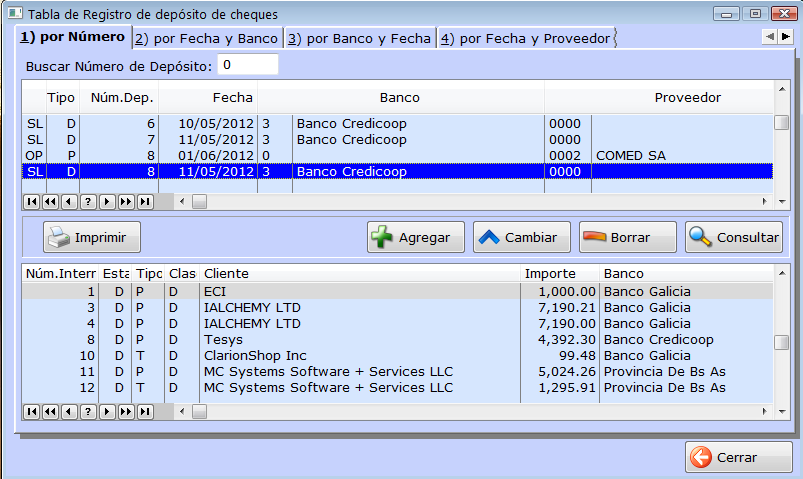
Task: Click the upper grid Banco column header
Action: tap(400, 97)
